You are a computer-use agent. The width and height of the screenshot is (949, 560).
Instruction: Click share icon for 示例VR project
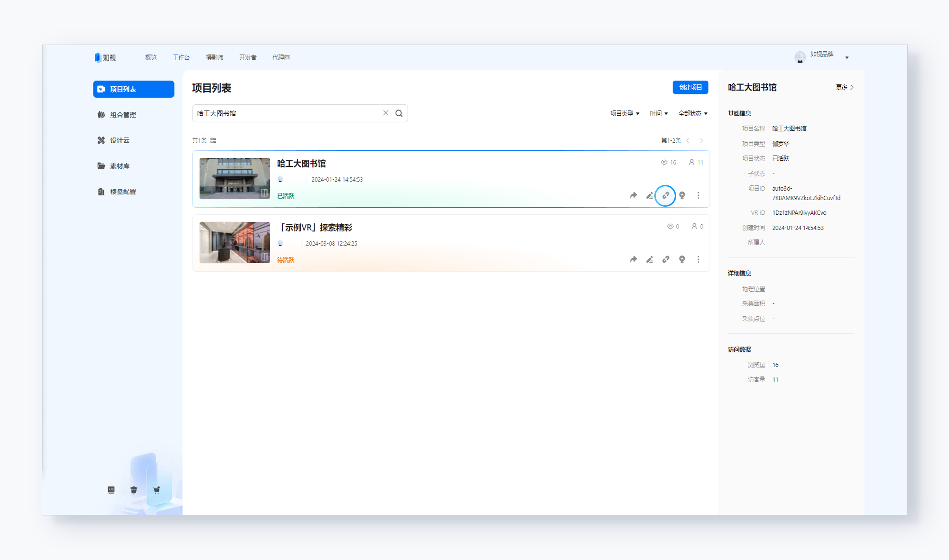pos(633,259)
